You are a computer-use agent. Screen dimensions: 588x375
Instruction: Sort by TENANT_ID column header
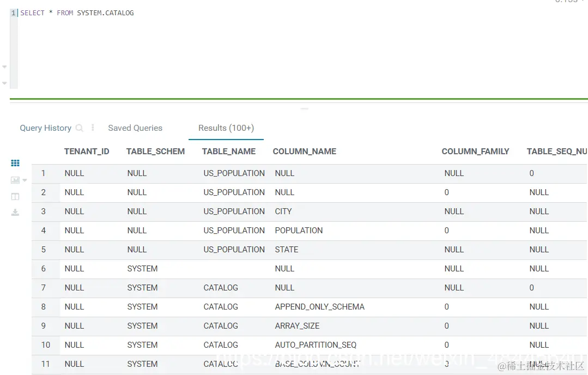pyautogui.click(x=87, y=152)
